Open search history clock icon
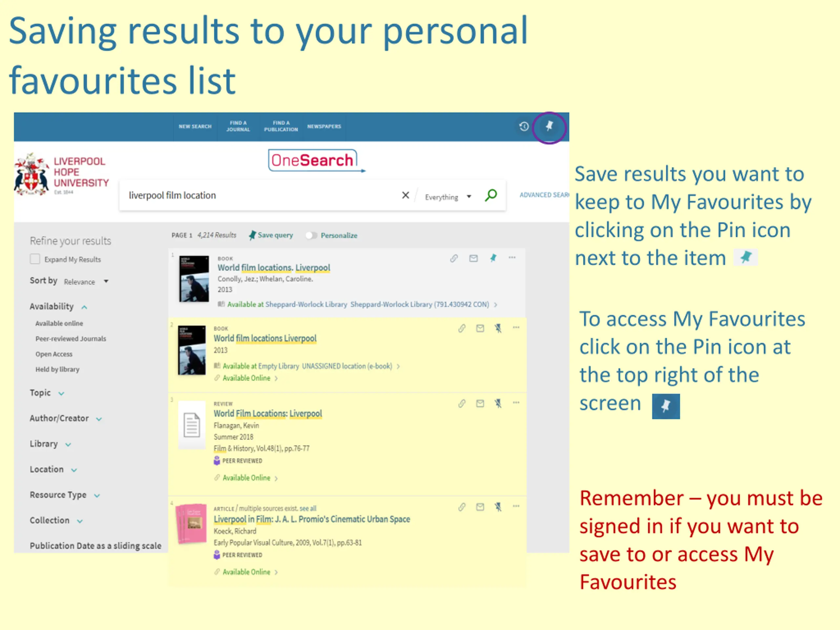This screenshot has width=840, height=630. tap(524, 126)
